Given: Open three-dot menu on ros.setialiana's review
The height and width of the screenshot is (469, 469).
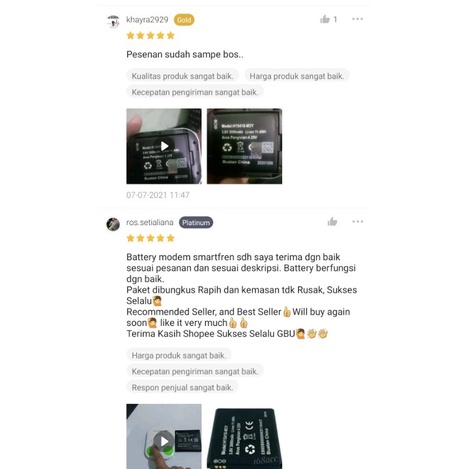Looking at the screenshot, I should click(x=358, y=222).
